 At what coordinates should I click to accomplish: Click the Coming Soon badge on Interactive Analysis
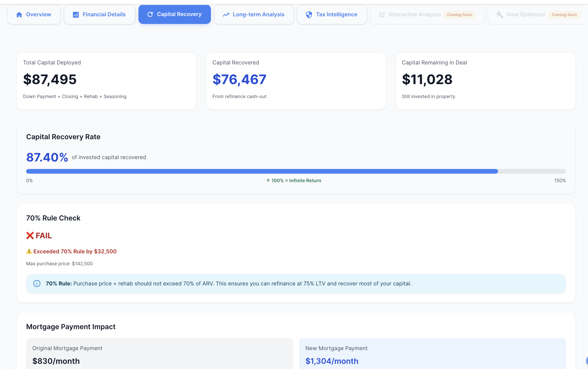pos(460,14)
